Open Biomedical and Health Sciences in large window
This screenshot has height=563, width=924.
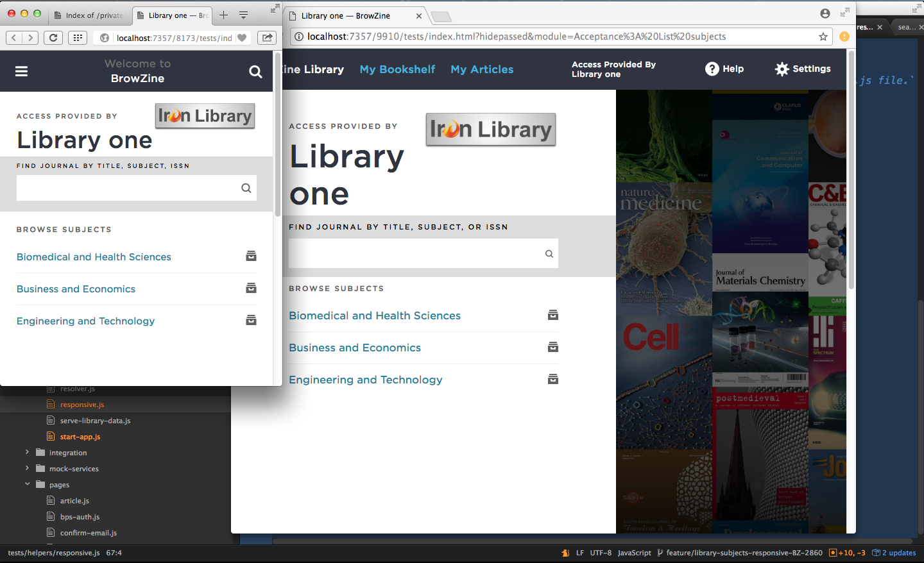tap(375, 315)
